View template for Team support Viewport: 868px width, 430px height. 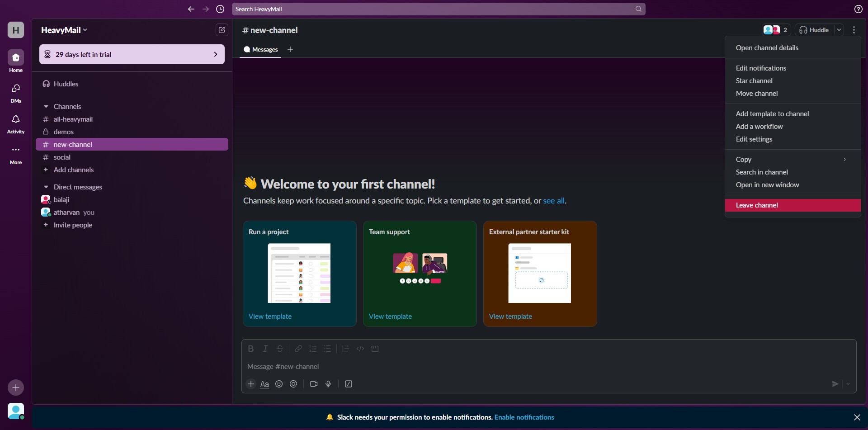click(x=390, y=317)
